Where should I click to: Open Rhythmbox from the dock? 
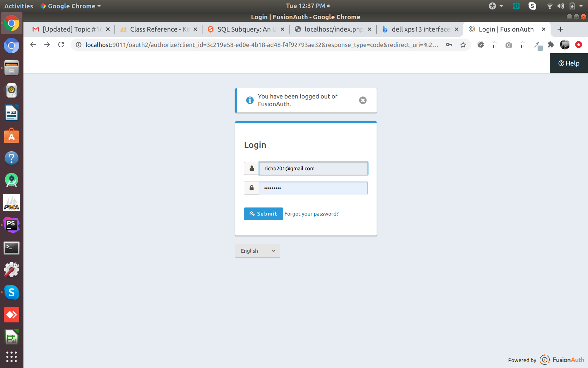tap(12, 90)
